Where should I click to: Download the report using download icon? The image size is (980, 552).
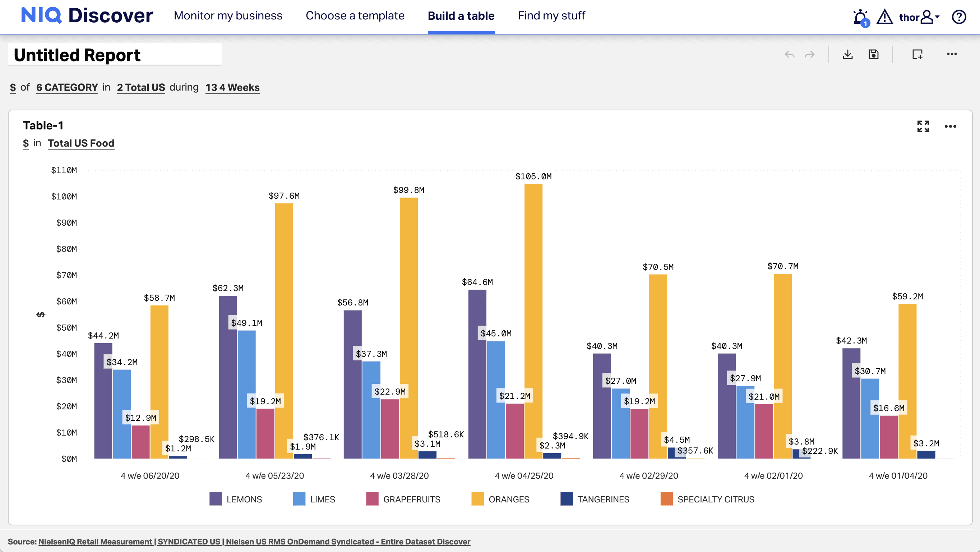847,54
